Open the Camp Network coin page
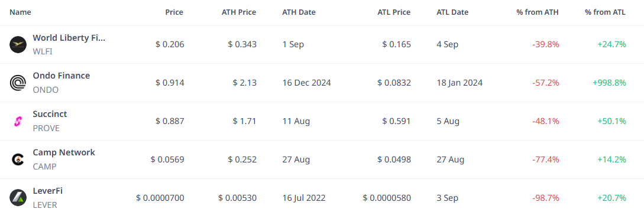The image size is (644, 215). click(x=64, y=152)
